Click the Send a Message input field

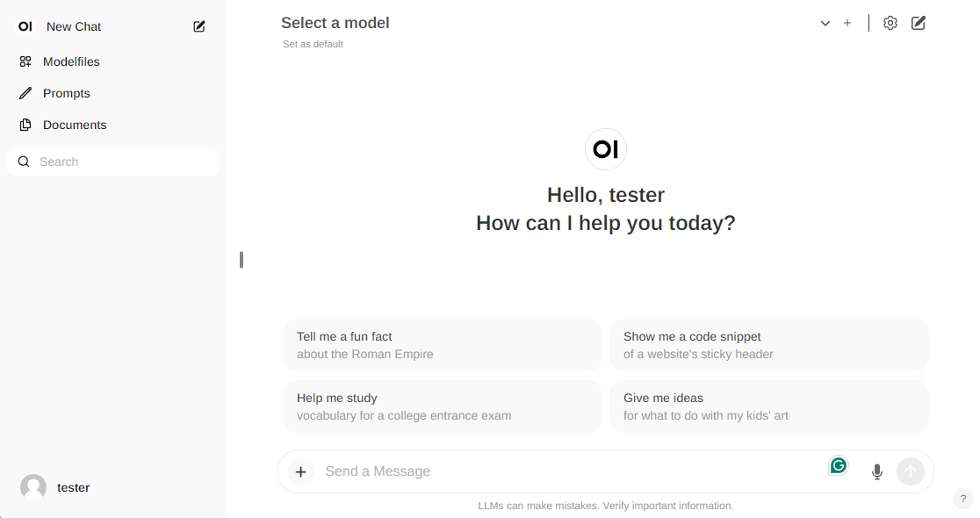pos(572,471)
